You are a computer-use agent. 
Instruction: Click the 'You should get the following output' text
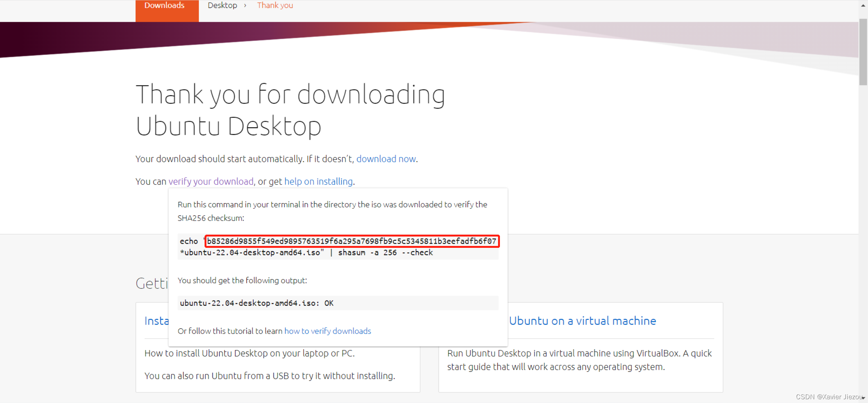pos(242,281)
